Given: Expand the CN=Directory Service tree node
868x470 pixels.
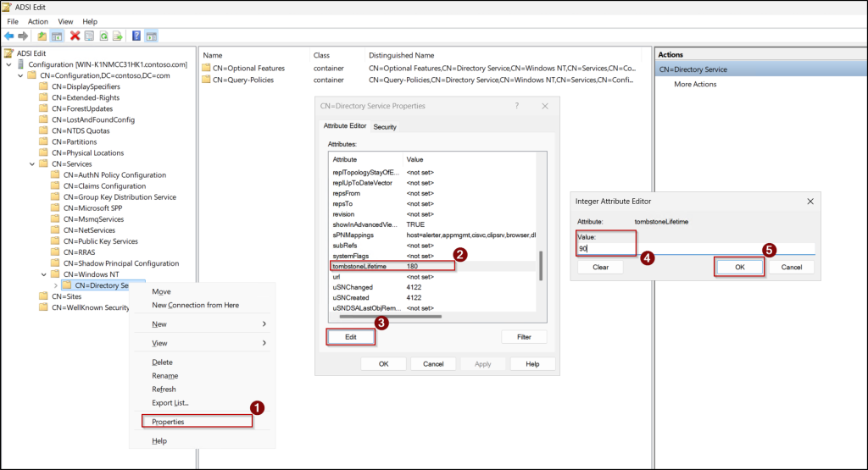Looking at the screenshot, I should click(x=55, y=285).
